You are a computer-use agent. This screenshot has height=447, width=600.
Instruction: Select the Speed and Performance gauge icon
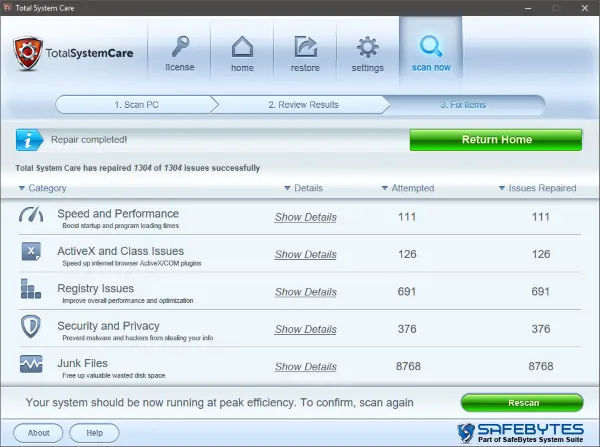pyautogui.click(x=31, y=214)
